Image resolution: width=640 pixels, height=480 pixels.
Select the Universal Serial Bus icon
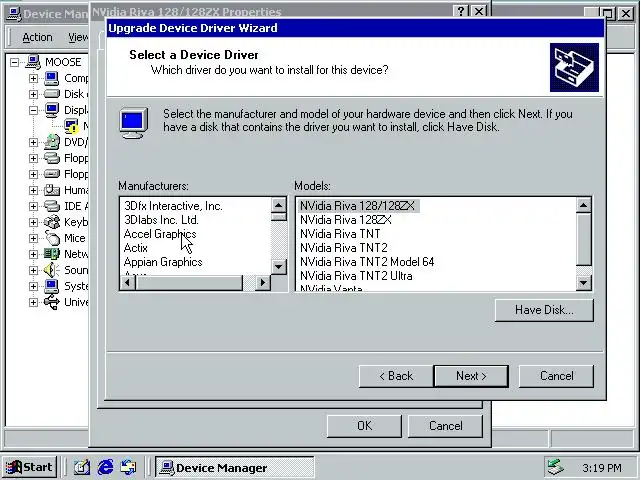(x=51, y=302)
